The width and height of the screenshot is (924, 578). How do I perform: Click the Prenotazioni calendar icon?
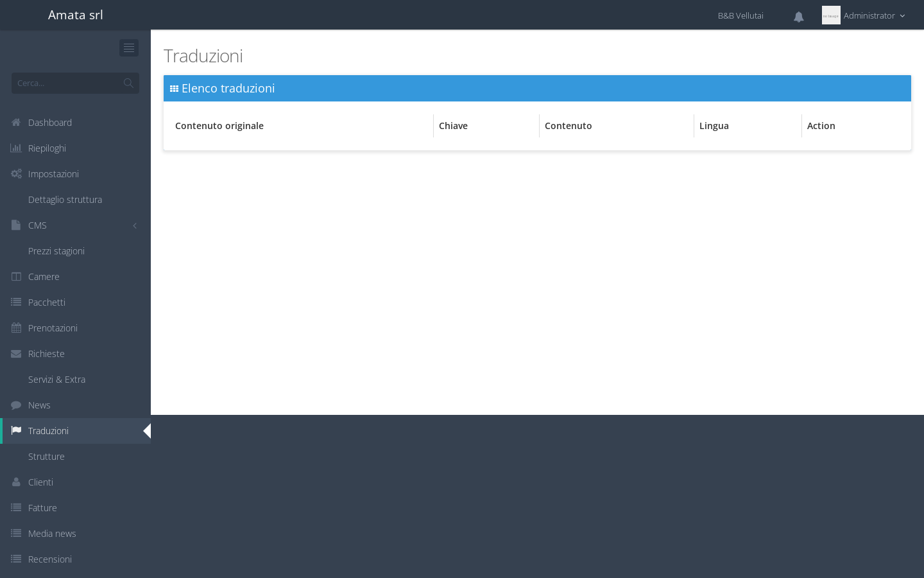[16, 328]
